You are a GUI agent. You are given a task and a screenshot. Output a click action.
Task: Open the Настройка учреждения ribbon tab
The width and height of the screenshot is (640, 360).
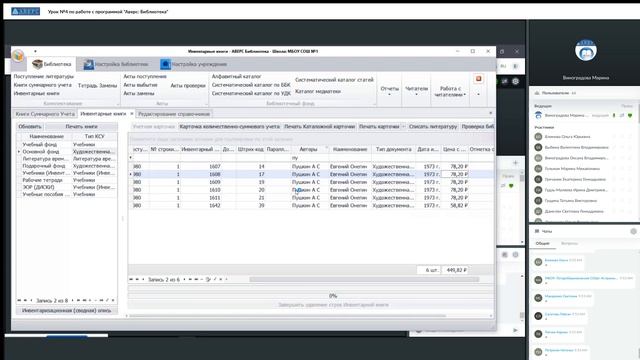pyautogui.click(x=194, y=64)
